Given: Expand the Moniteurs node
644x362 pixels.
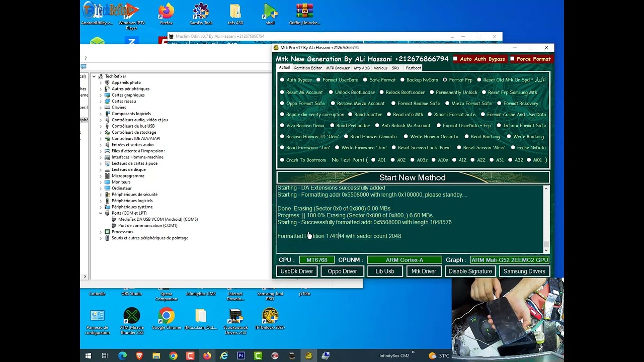Looking at the screenshot, I should coord(101,182).
